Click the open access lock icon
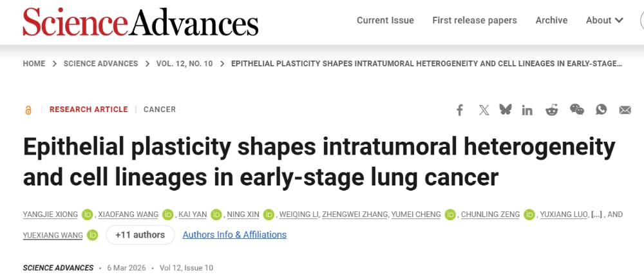644x275 pixels. click(x=28, y=110)
